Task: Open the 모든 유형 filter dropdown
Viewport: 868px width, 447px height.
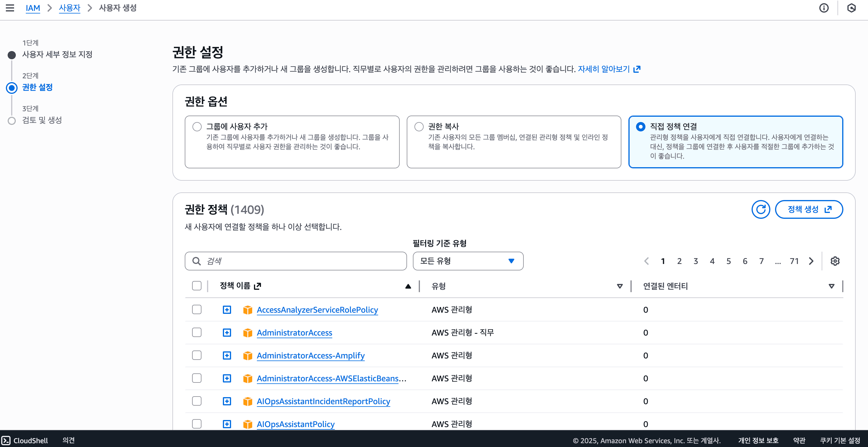Action: [x=468, y=260]
